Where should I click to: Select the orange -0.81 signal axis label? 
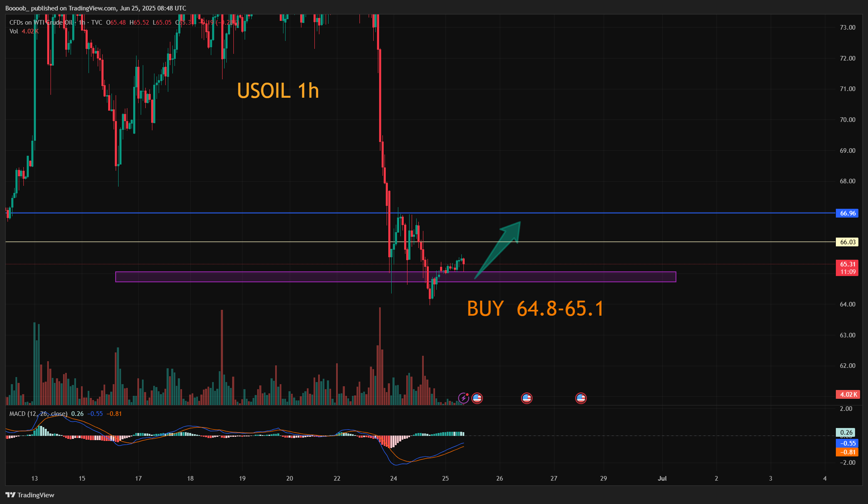[847, 452]
